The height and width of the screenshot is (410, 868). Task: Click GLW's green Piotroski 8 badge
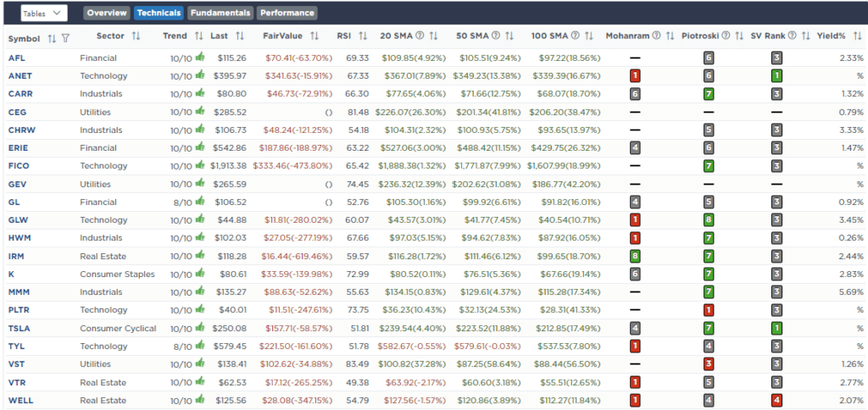[x=708, y=220]
